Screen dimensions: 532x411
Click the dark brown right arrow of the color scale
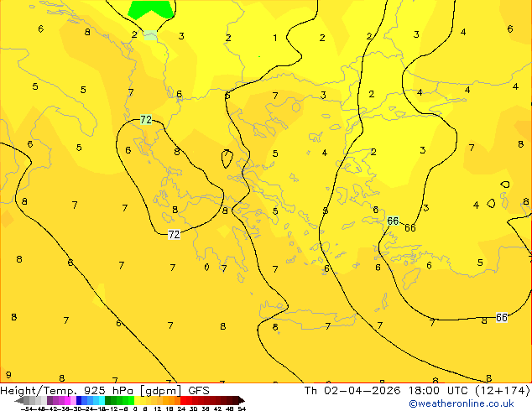(x=242, y=400)
